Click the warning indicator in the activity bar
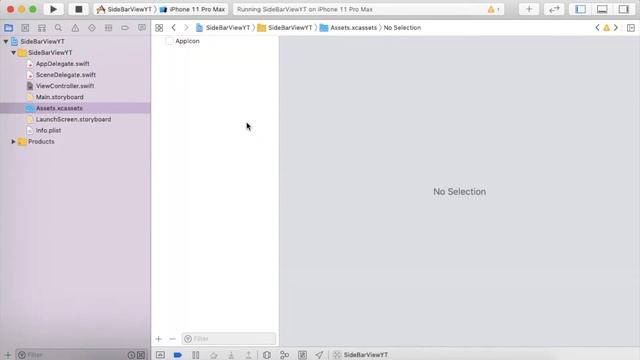Screen dimensions: 640x360 (493, 9)
